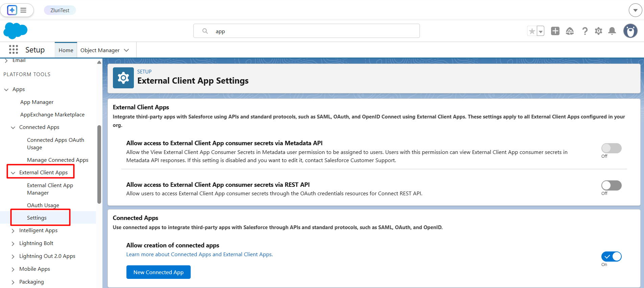
Task: Expand the Mobile Apps node
Action: [x=13, y=269]
